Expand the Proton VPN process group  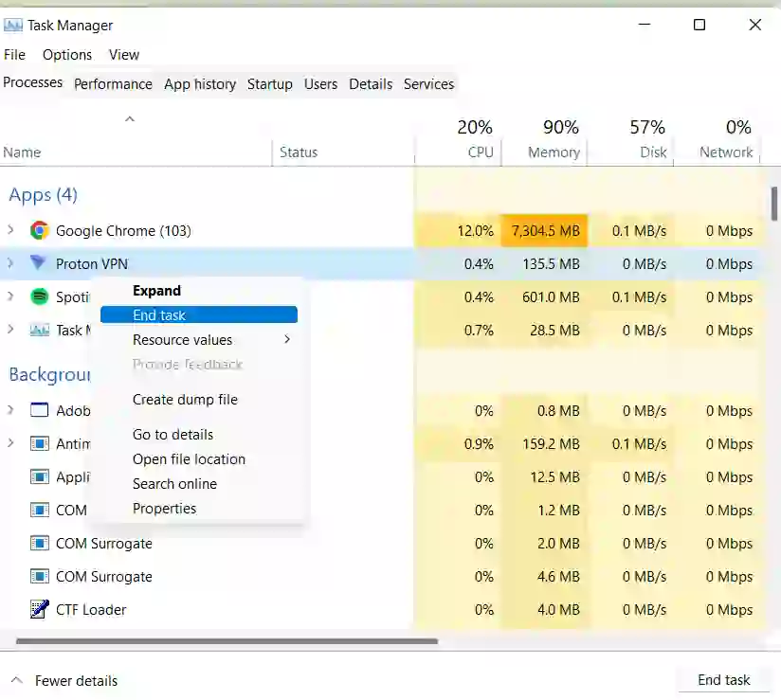(10, 263)
